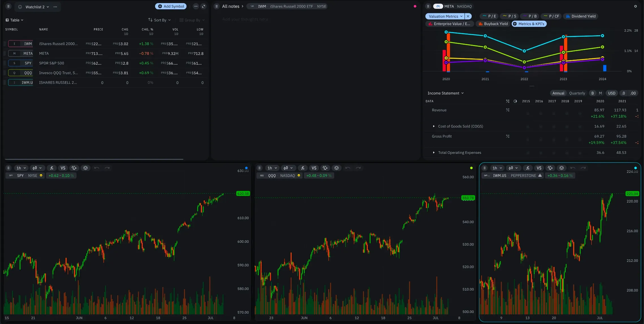The image size is (644, 324).
Task: Click the pie chart icon in the DATA header
Action: point(515,101)
